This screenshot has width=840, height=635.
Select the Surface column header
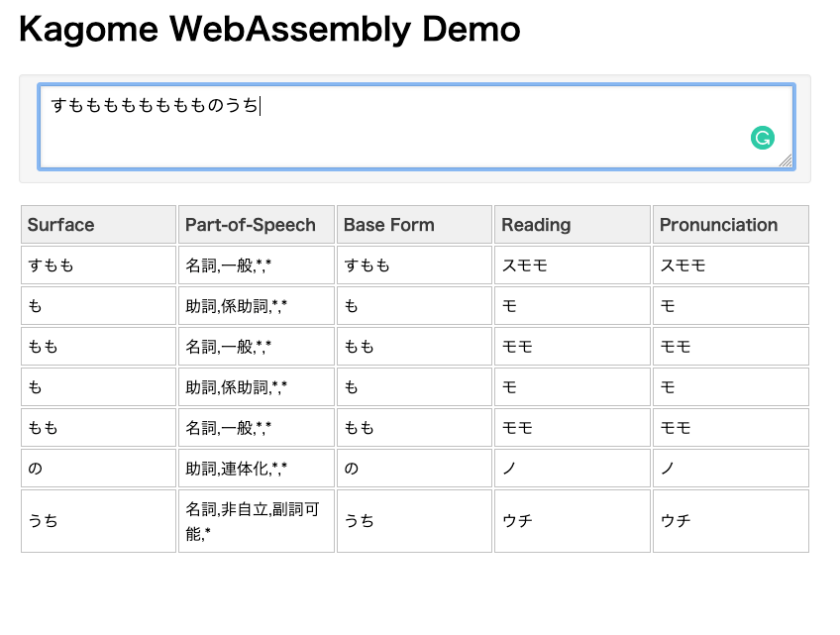click(x=99, y=225)
